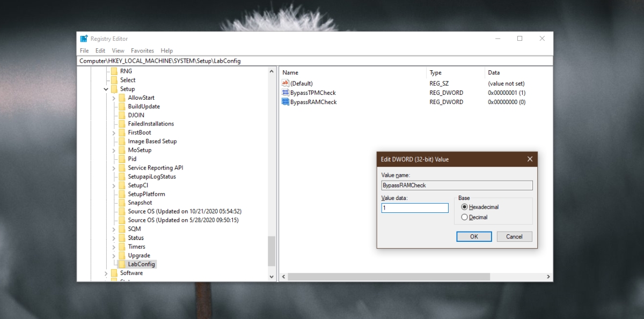Click the Value data input field
Screen dimensions: 644x319
pos(415,208)
